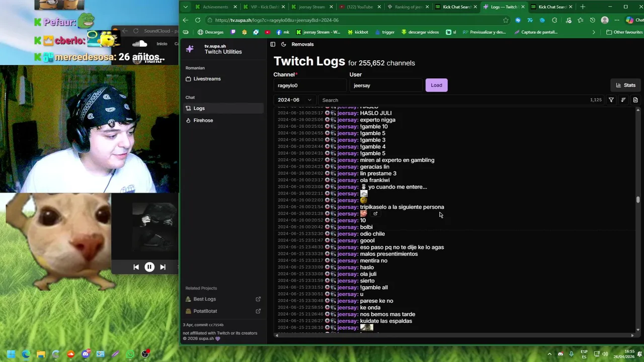Focus the log Search field
Screen dimensions: 644x362
coord(460,100)
